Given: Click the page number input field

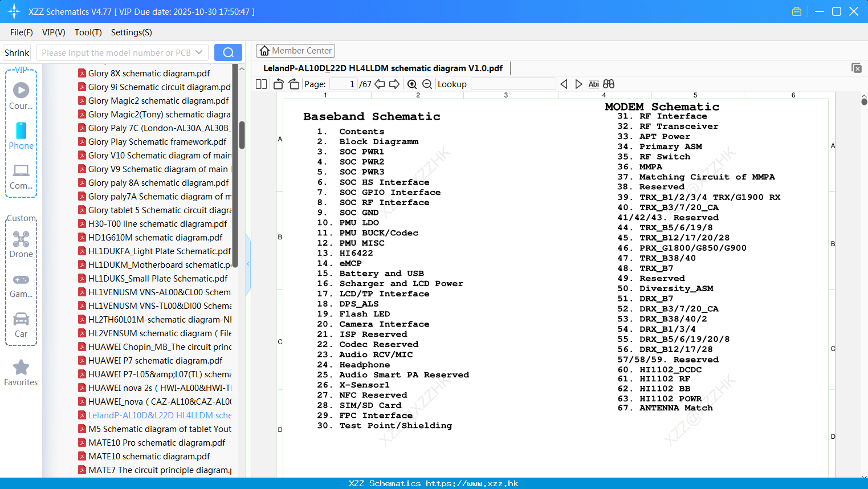Looking at the screenshot, I should coord(343,84).
